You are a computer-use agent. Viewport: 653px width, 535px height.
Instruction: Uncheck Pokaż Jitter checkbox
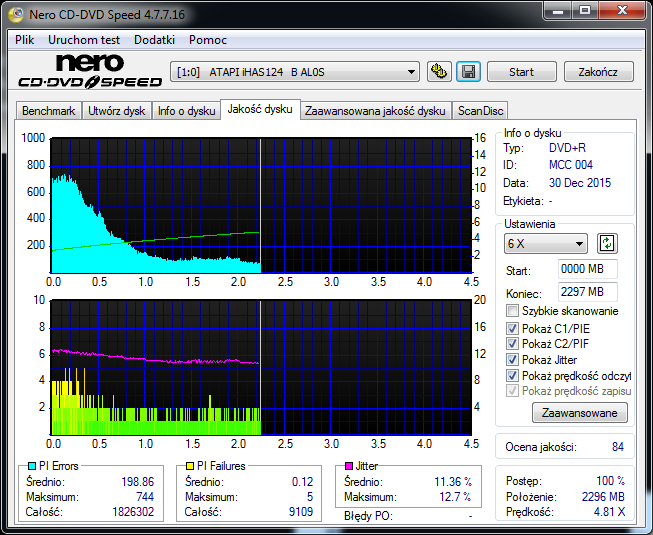coord(512,359)
